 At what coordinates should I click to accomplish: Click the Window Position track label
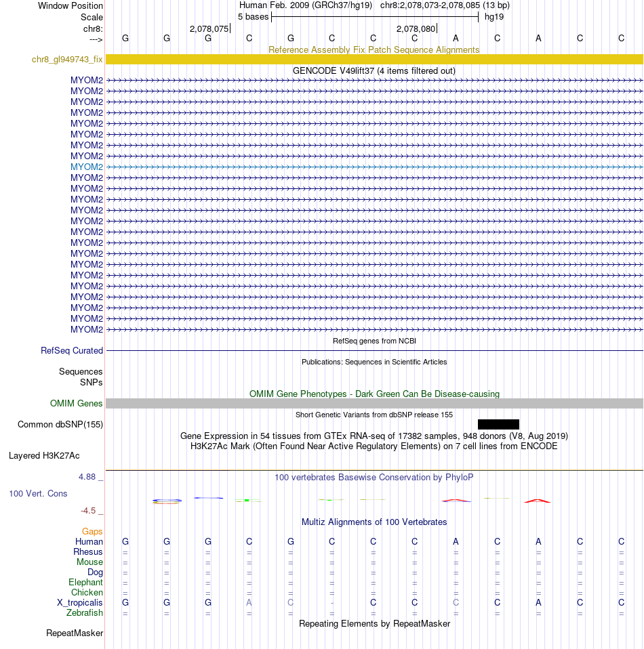point(71,6)
